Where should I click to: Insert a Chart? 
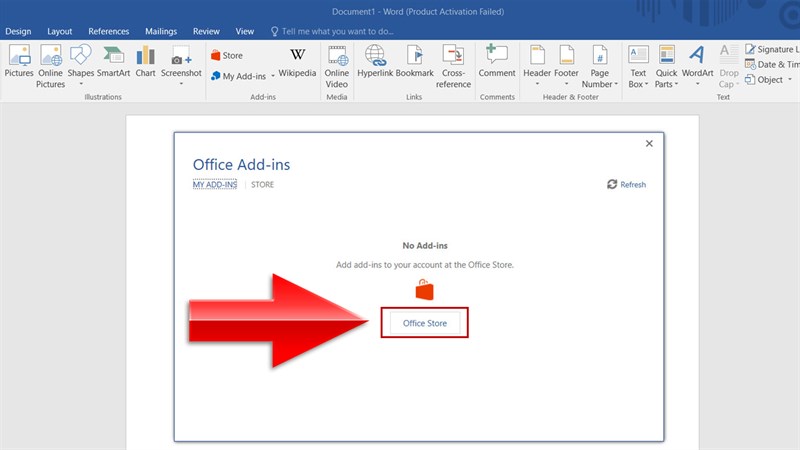click(x=145, y=61)
